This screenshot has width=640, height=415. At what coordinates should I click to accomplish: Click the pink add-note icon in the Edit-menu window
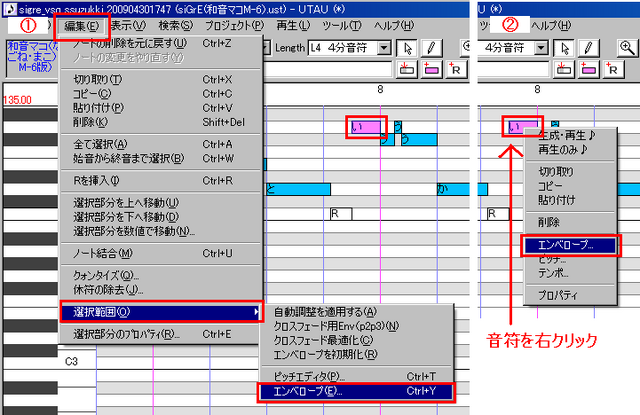[431, 69]
